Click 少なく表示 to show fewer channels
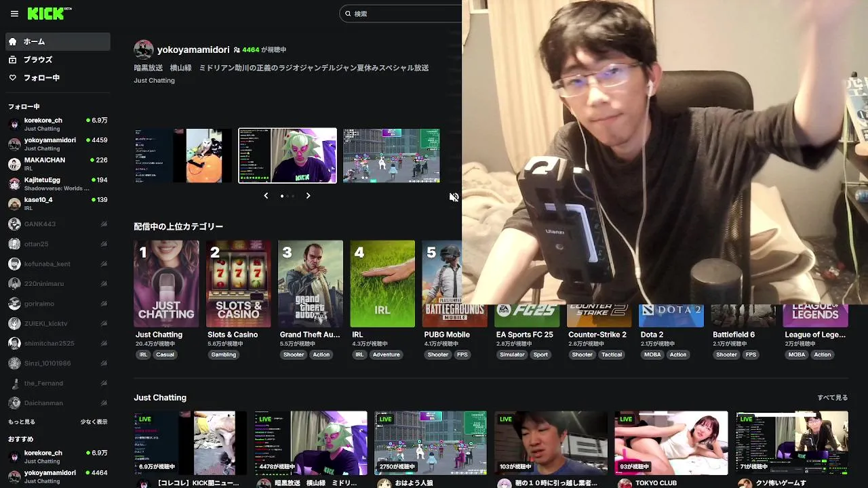Viewport: 868px width, 488px height. coord(94,422)
